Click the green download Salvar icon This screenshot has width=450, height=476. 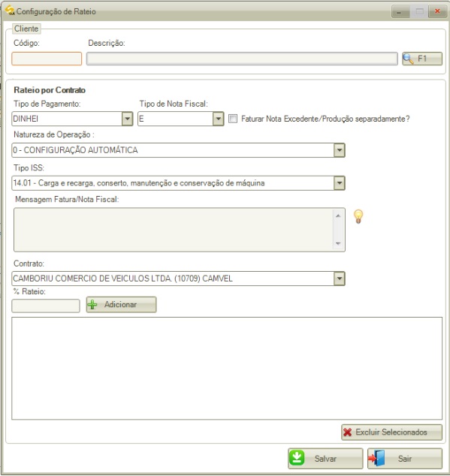coord(297,458)
